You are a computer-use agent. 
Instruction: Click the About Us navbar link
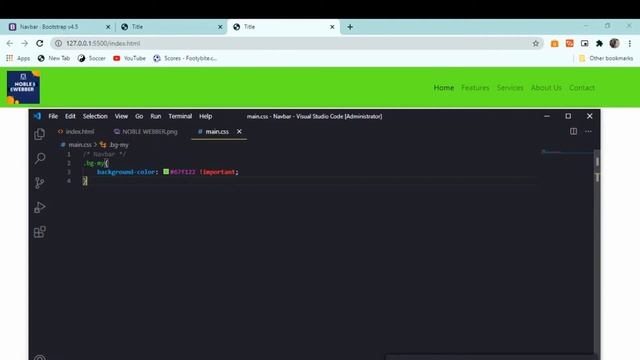[546, 88]
